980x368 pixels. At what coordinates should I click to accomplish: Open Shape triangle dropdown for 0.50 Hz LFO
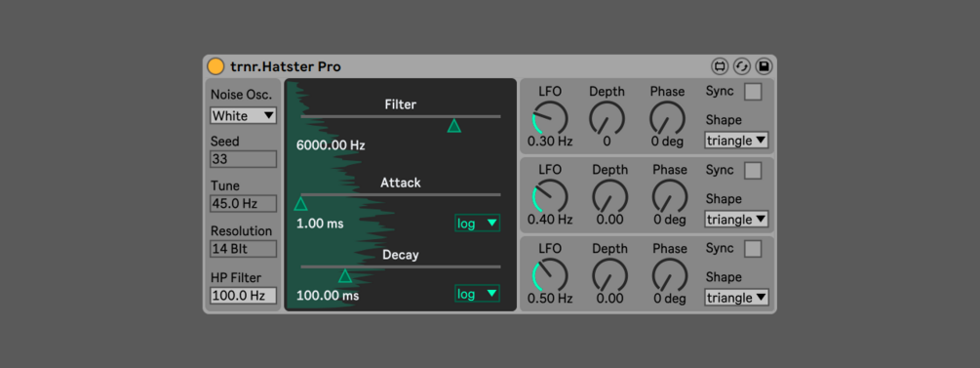pos(737,298)
